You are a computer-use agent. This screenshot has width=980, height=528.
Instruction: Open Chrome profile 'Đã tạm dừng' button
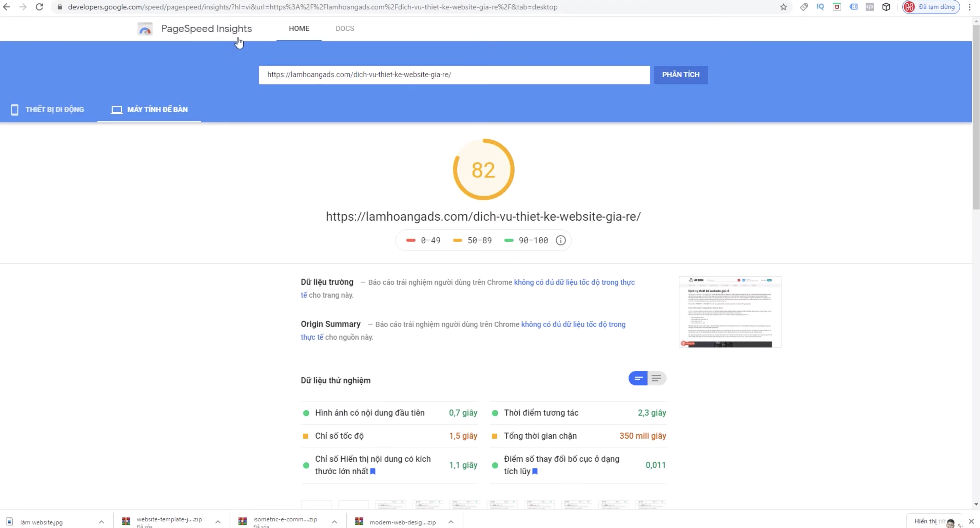(931, 7)
